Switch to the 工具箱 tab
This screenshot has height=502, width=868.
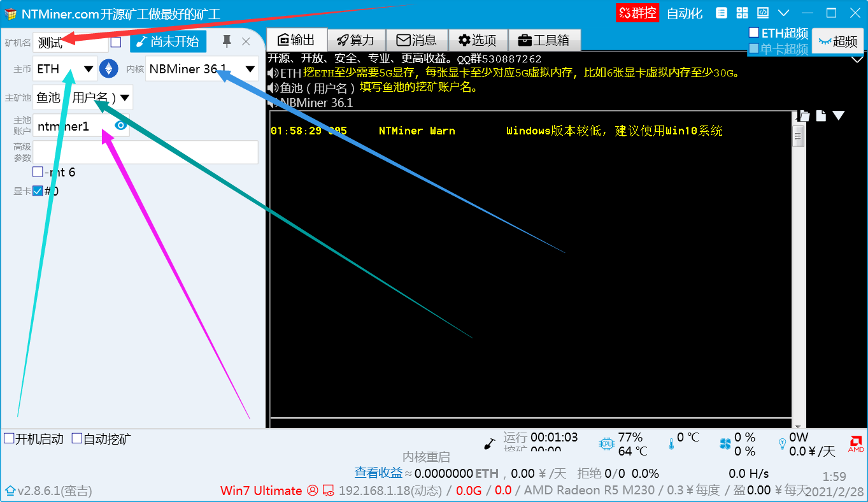coord(544,40)
